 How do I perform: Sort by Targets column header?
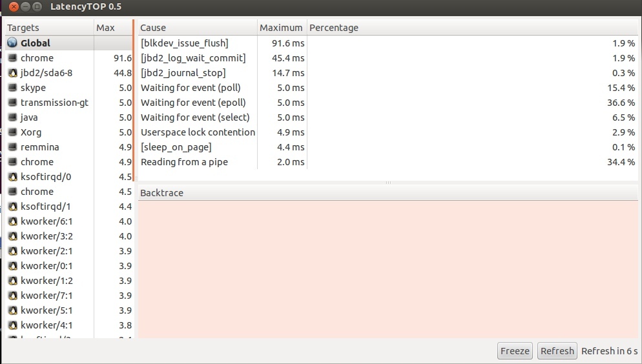[x=50, y=27]
